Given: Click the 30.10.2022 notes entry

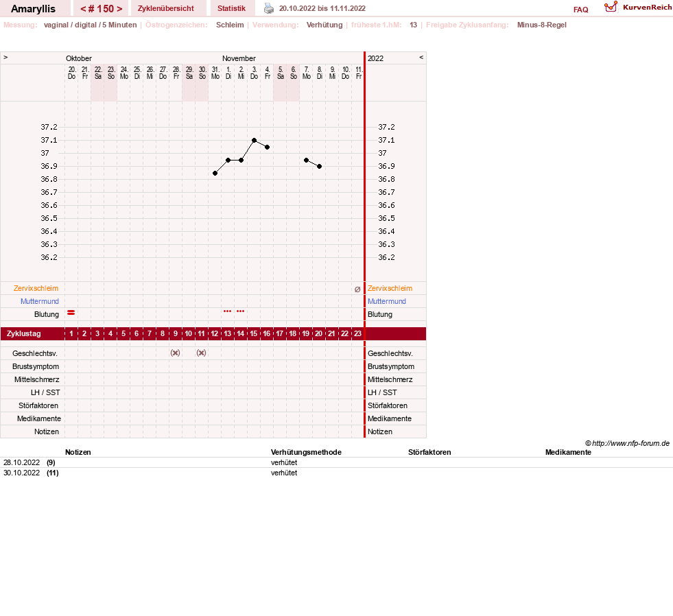Looking at the screenshot, I should coord(21,473).
